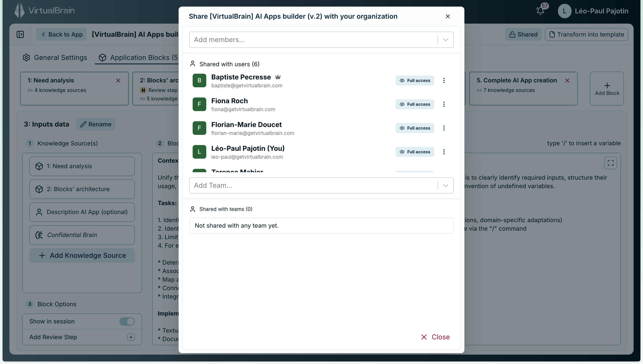Click the '4 knowledge sources' link icon
Screen dimensions: 643x364
[30, 90]
